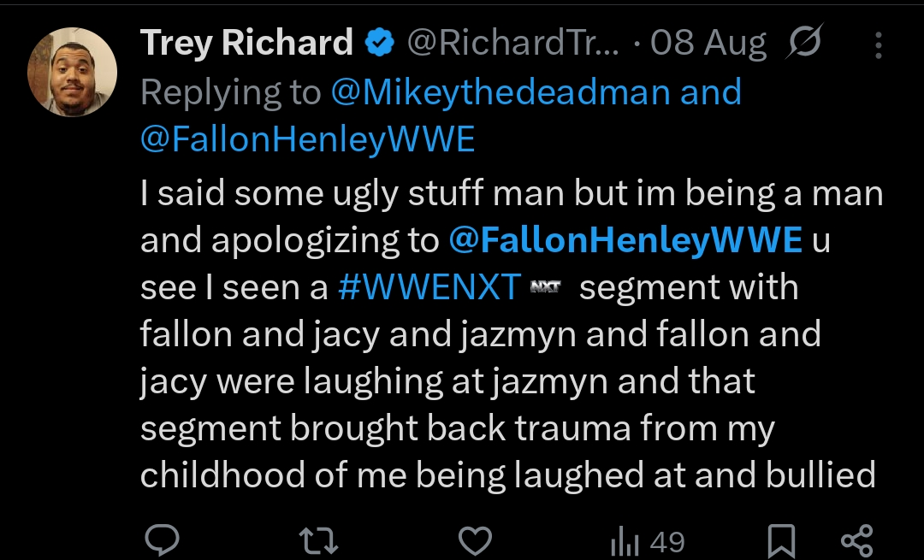Click the view count number 49
The height and width of the screenshot is (560, 924).
[x=667, y=541]
